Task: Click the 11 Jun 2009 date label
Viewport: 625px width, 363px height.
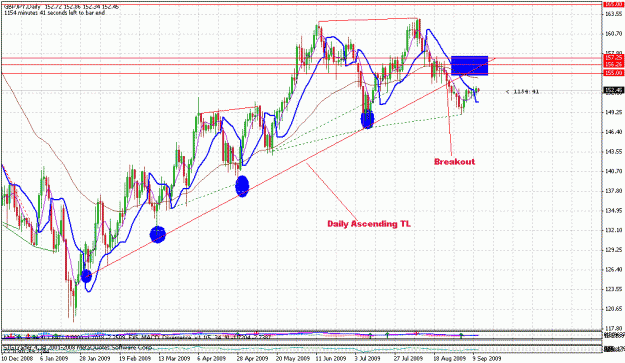Action: pyautogui.click(x=331, y=359)
